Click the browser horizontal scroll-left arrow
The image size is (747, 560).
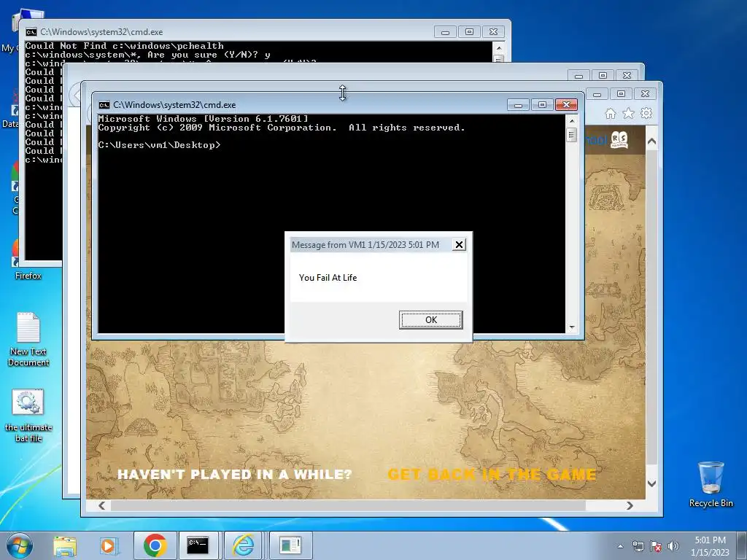(x=102, y=505)
